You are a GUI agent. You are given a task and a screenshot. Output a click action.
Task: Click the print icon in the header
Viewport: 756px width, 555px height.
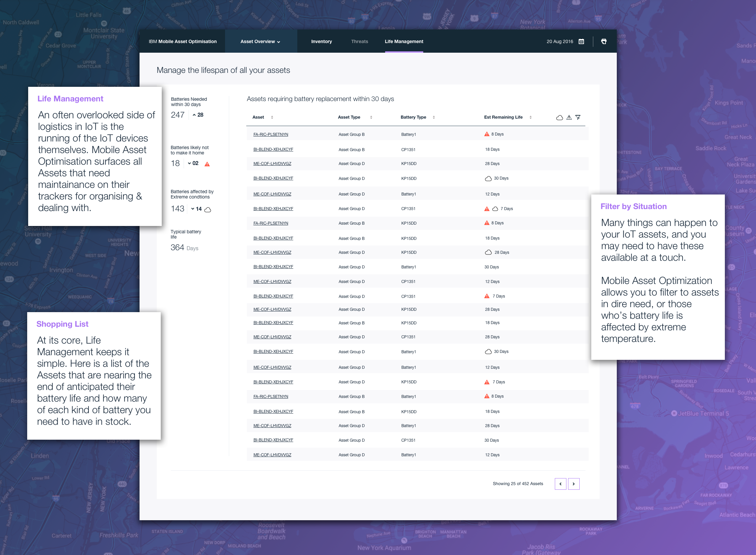604,41
